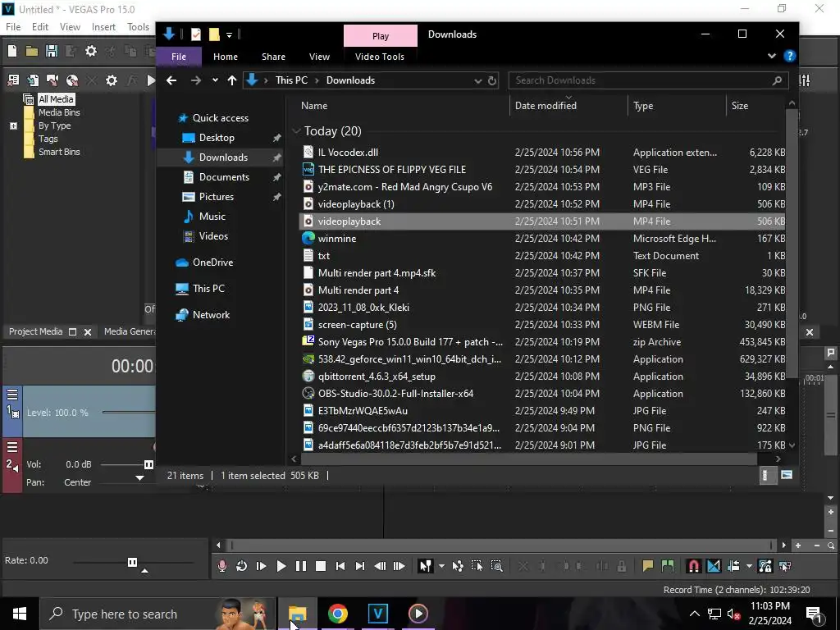This screenshot has height=630, width=840.
Task: Start preview in Project Media toolbar
Action: point(151,80)
